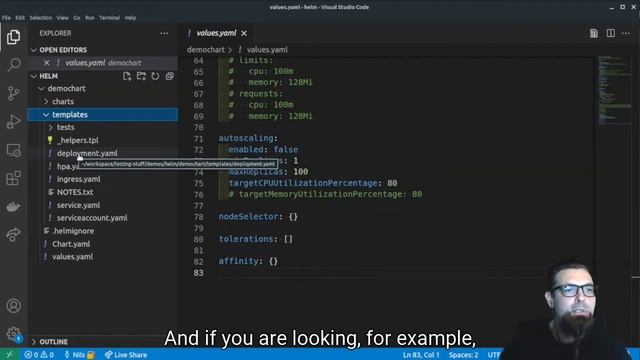Click New File icon in HELM header
The image size is (640, 360).
(x=127, y=76)
